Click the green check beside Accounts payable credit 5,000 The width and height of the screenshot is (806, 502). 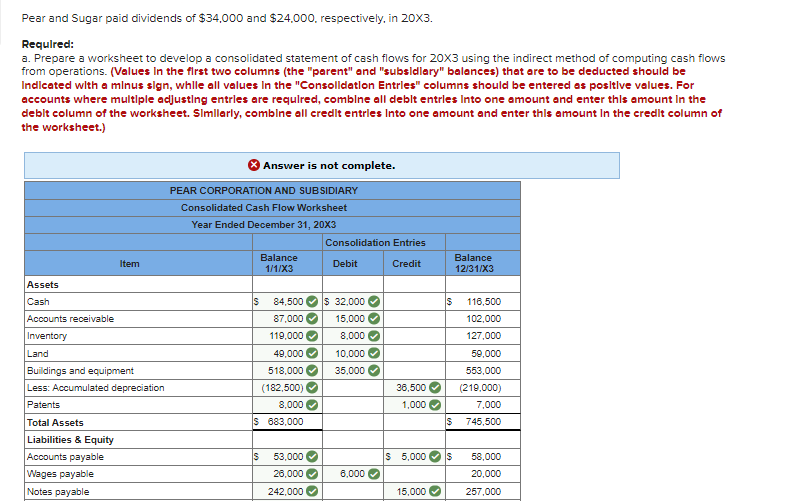[435, 456]
